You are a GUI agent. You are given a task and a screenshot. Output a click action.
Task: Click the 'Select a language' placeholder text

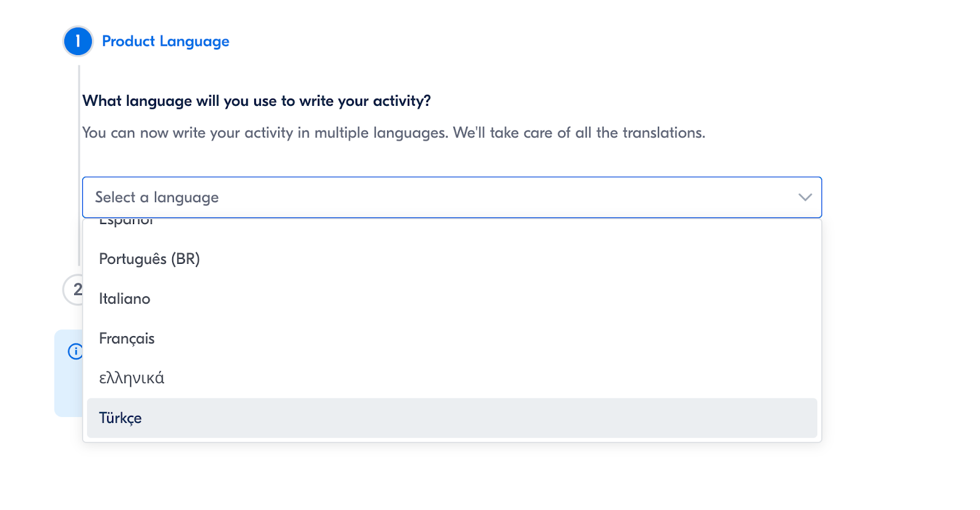pyautogui.click(x=157, y=197)
